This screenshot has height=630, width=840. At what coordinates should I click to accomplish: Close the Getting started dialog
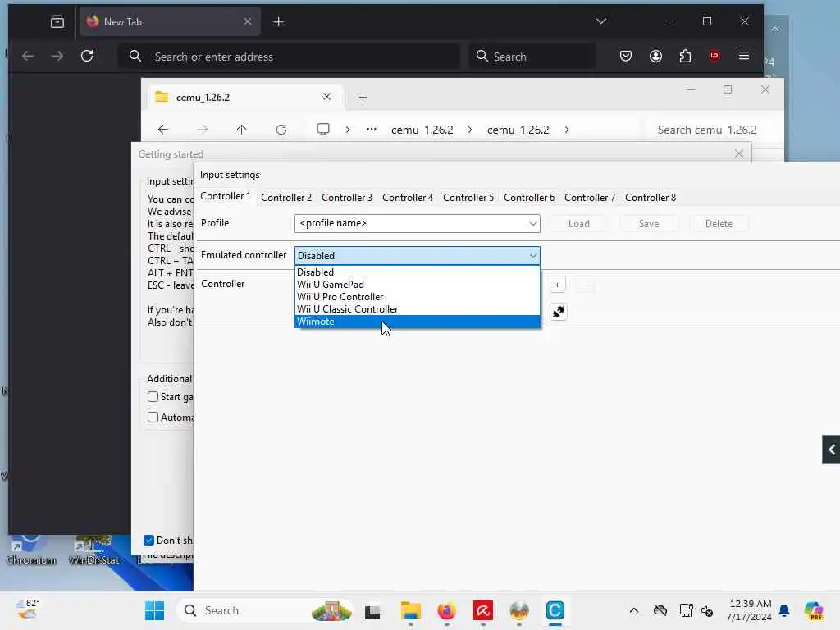pyautogui.click(x=739, y=153)
